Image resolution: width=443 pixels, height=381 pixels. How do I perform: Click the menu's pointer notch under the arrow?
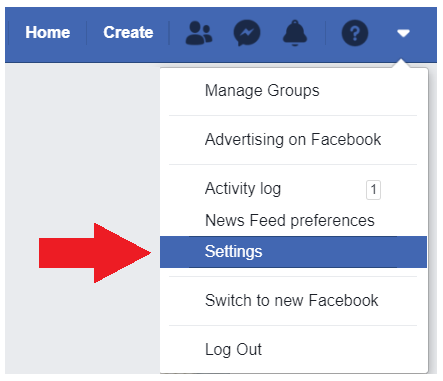(x=402, y=63)
